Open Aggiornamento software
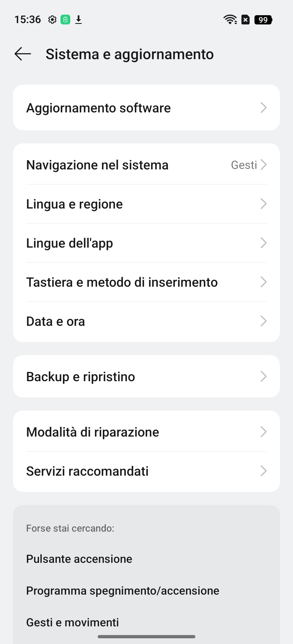The height and width of the screenshot is (644, 293). point(146,108)
